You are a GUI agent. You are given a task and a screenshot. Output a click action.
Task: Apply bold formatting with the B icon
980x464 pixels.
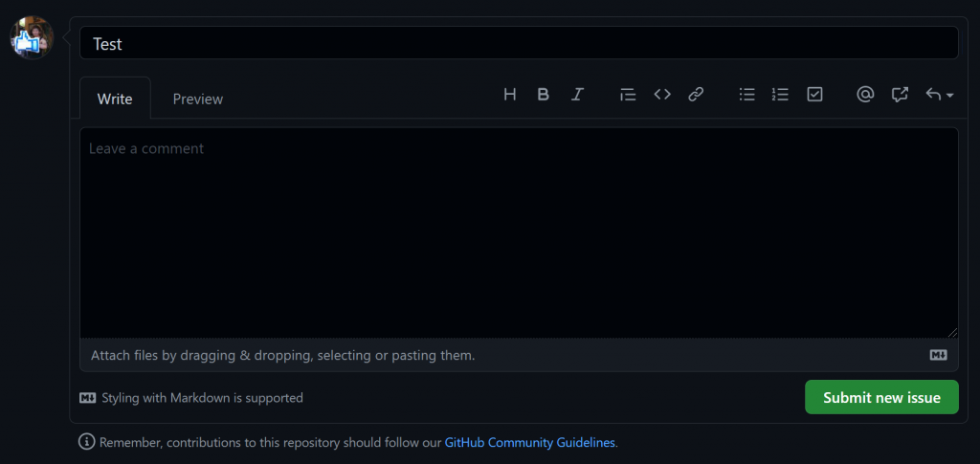point(544,94)
